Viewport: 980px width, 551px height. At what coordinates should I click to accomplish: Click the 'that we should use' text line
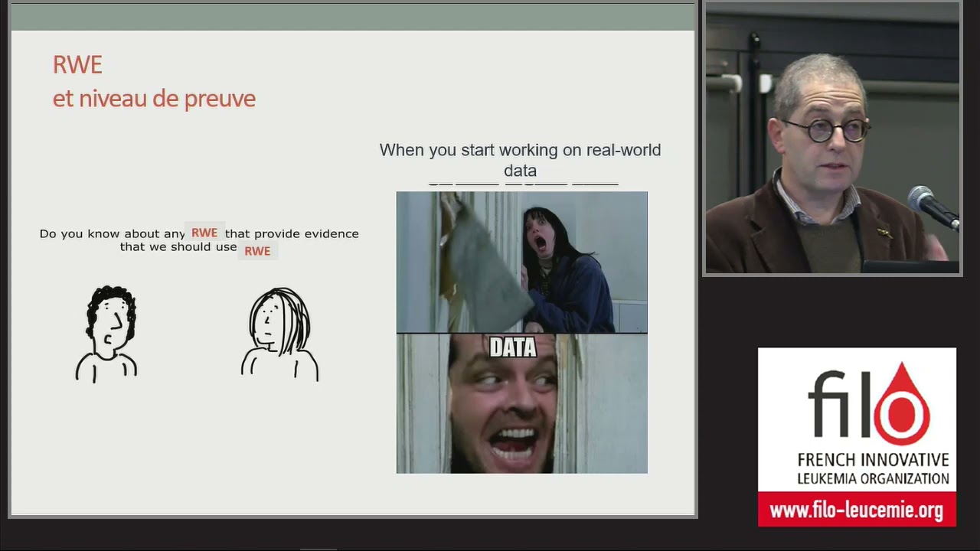178,247
